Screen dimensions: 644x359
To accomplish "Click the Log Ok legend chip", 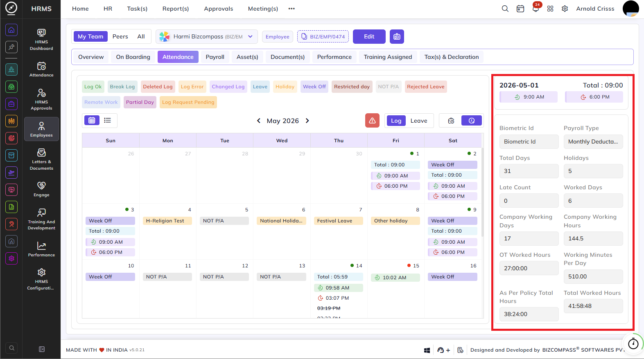I will click(93, 87).
